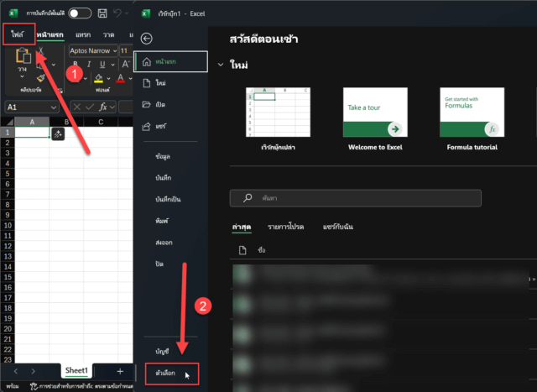This screenshot has width=537, height=392.
Task: Click the Cancel X in formula bar
Action: (77, 107)
